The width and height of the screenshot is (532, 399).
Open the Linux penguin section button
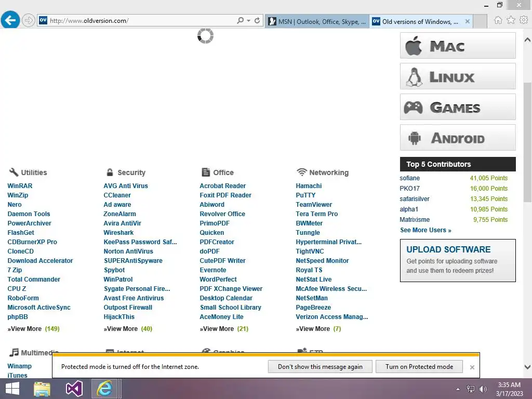pyautogui.click(x=458, y=76)
